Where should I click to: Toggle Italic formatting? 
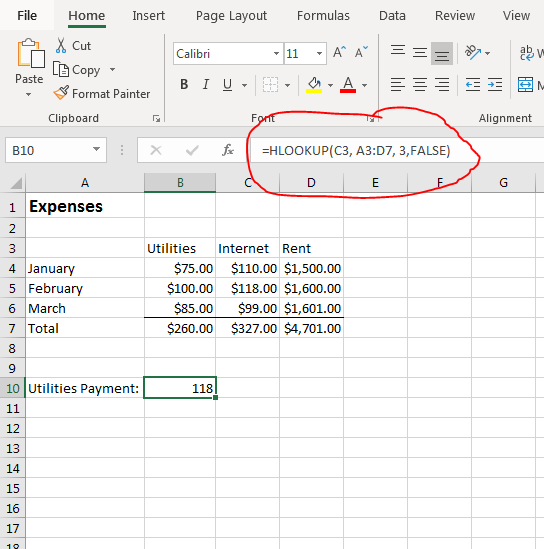pyautogui.click(x=206, y=84)
